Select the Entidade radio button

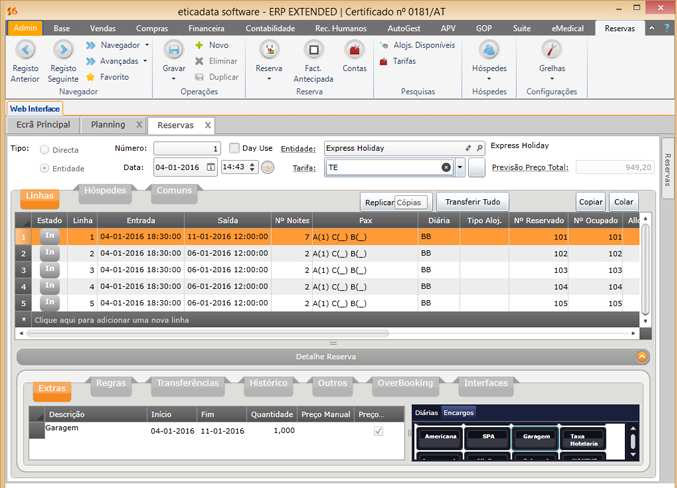pyautogui.click(x=45, y=169)
